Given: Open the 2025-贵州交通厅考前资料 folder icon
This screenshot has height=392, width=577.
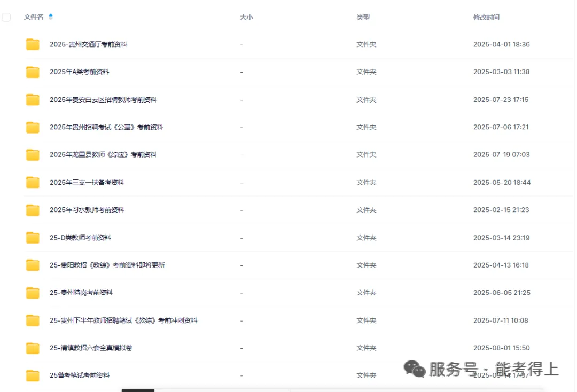Looking at the screenshot, I should coord(32,44).
